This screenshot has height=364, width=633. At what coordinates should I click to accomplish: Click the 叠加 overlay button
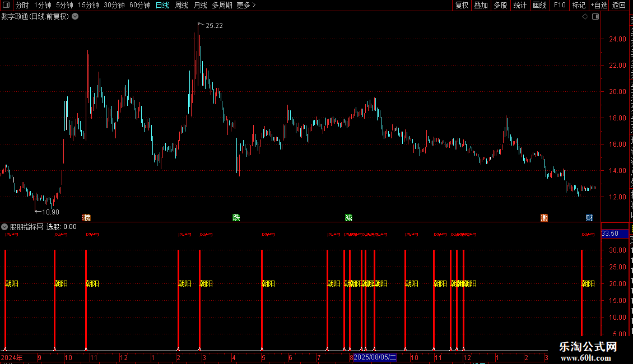click(x=481, y=5)
